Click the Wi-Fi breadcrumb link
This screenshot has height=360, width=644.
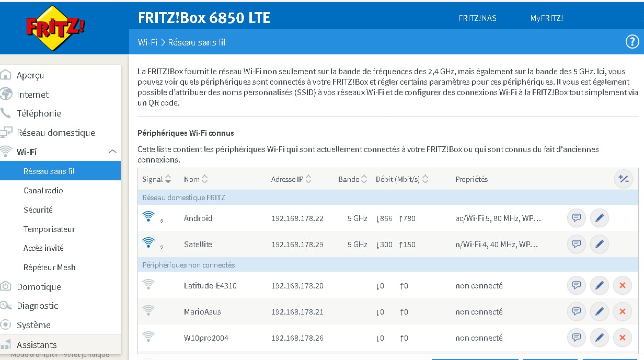click(x=147, y=42)
